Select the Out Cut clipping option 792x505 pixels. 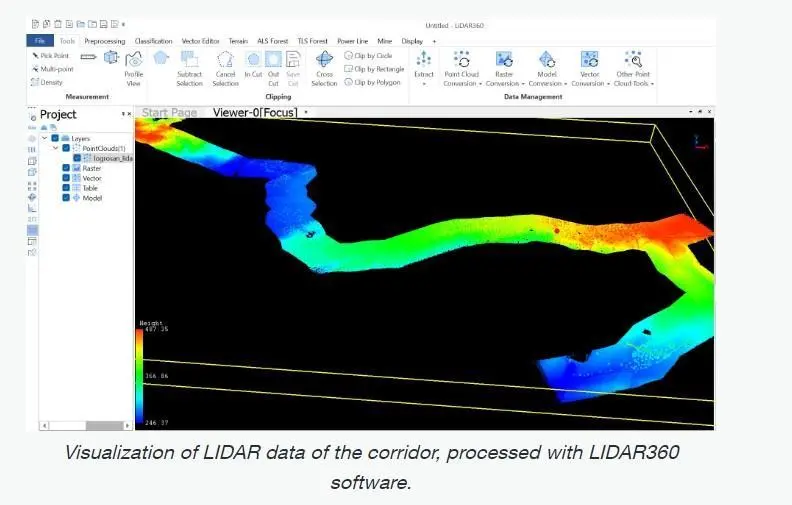point(273,69)
